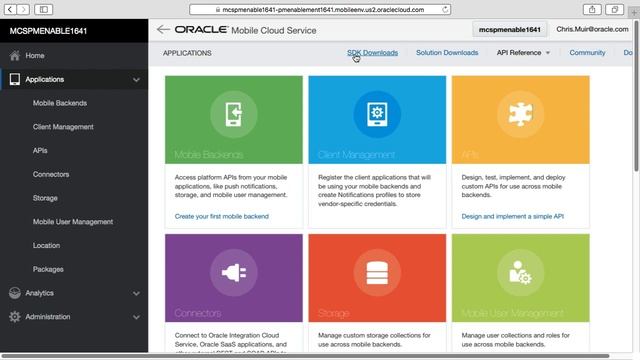Open Mobile User Management in sidebar
This screenshot has width=640, height=360.
pos(73,222)
